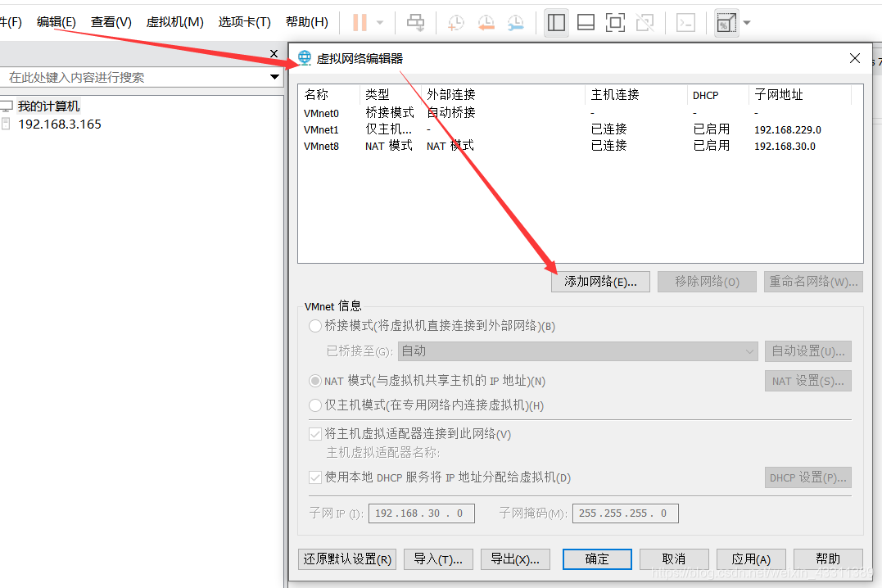Select 我的计算机 in the library tree
The width and height of the screenshot is (882, 588).
pyautogui.click(x=48, y=106)
